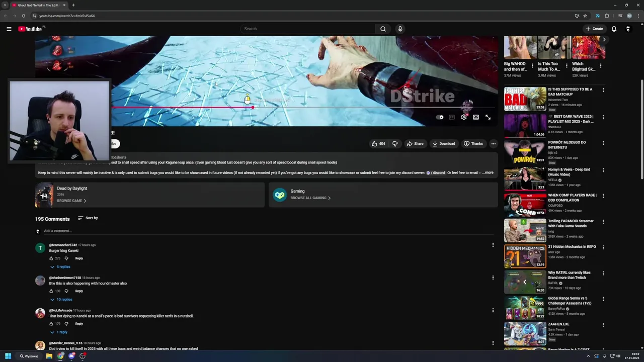
Task: Reply to the Burger king Kaneki comment
Action: click(79, 258)
